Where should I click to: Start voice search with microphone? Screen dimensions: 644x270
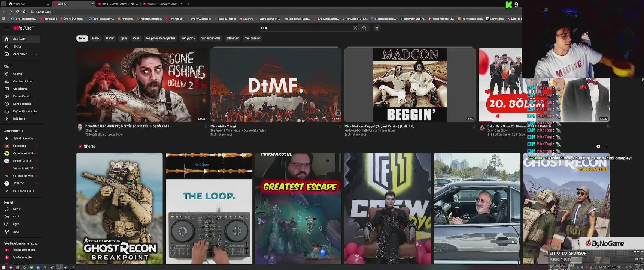(377, 28)
